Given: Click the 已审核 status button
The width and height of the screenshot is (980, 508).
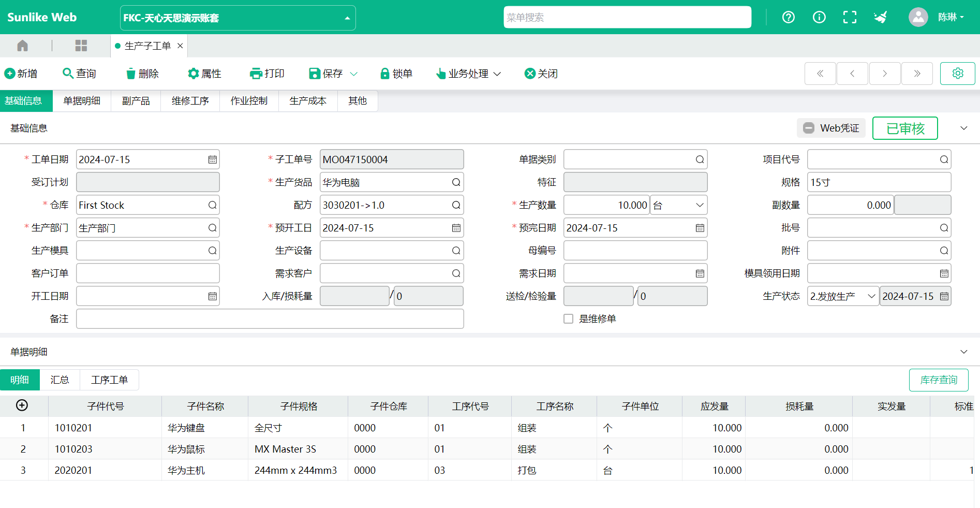Looking at the screenshot, I should [905, 128].
